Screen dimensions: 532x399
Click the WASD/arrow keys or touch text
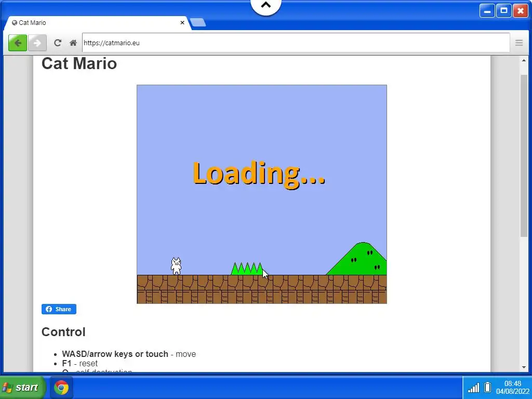(x=115, y=354)
